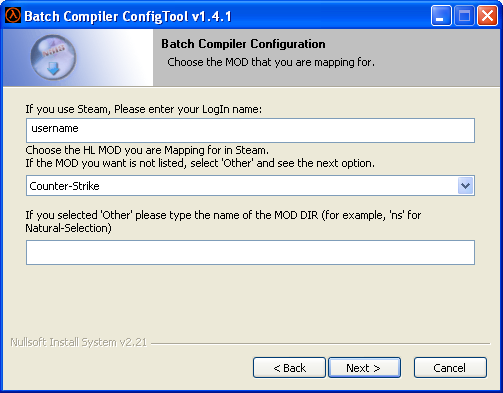Viewport: 503px width, 393px height.
Task: Click the blue download arrow on logo
Action: [53, 68]
